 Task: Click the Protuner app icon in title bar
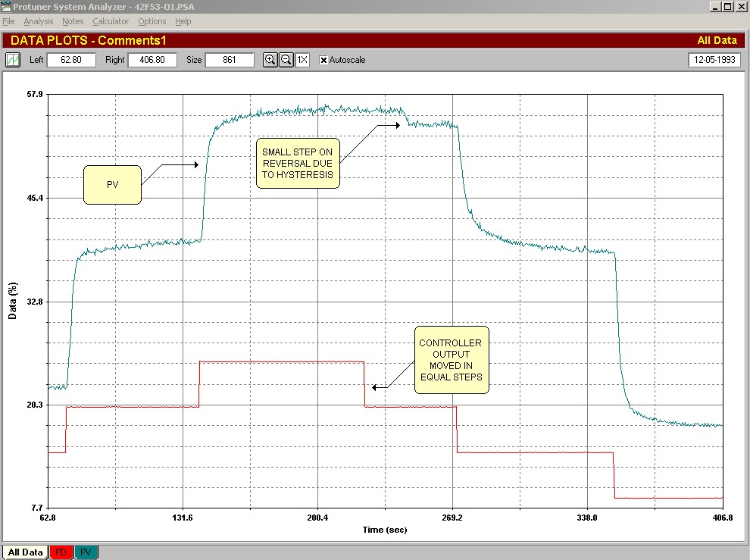click(x=7, y=6)
